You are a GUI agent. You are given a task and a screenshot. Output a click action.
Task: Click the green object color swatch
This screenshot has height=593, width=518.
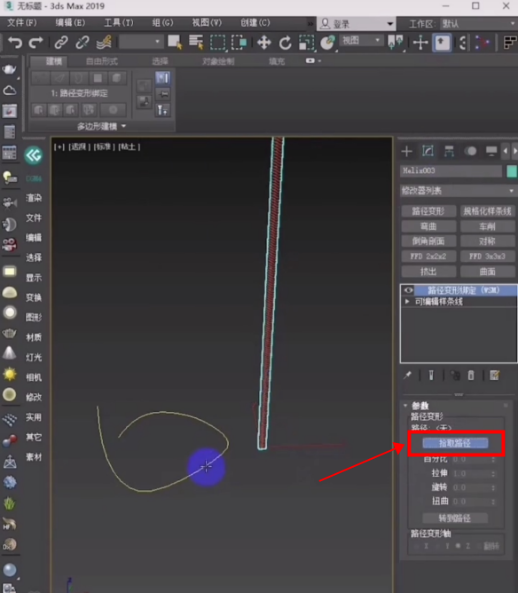pos(512,171)
